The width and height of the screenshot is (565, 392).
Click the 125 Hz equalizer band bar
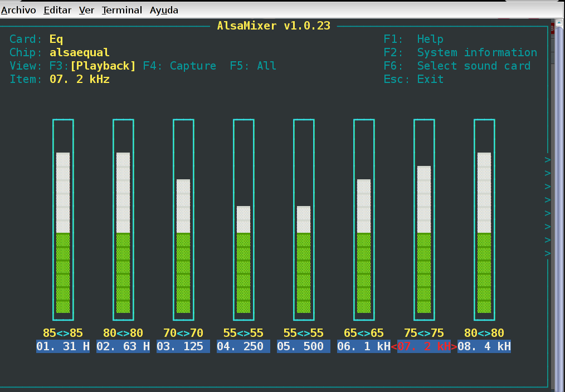click(183, 219)
